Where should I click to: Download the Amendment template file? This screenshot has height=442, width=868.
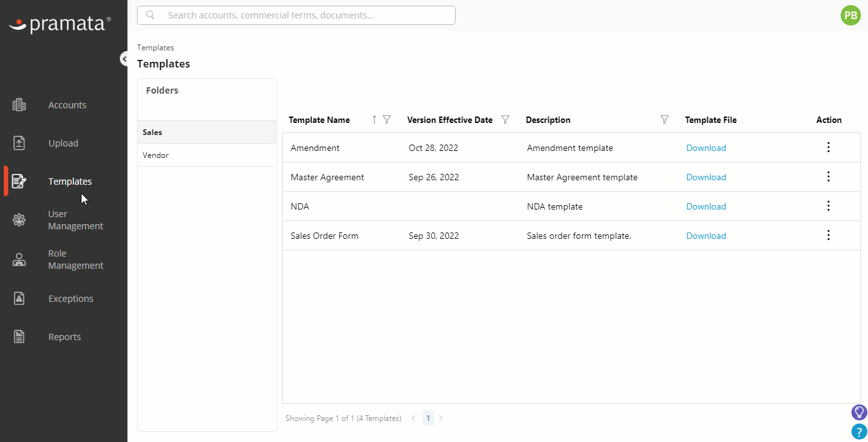tap(706, 148)
